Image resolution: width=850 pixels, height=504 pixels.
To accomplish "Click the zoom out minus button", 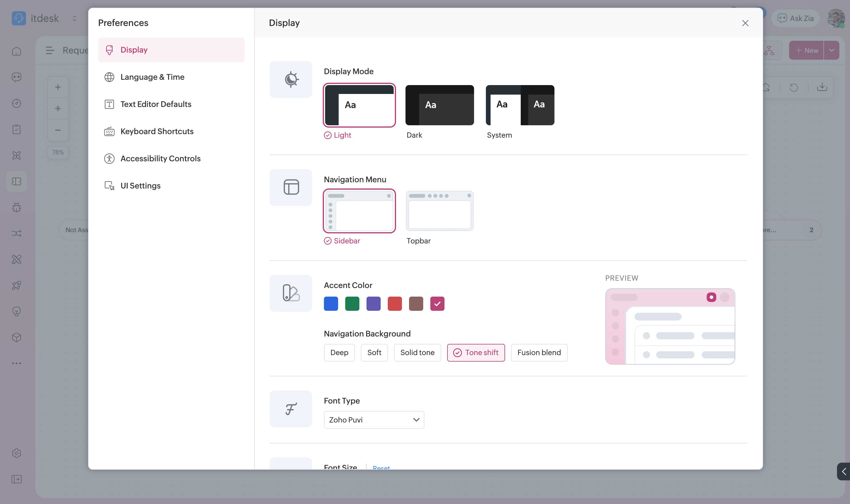I will click(58, 130).
